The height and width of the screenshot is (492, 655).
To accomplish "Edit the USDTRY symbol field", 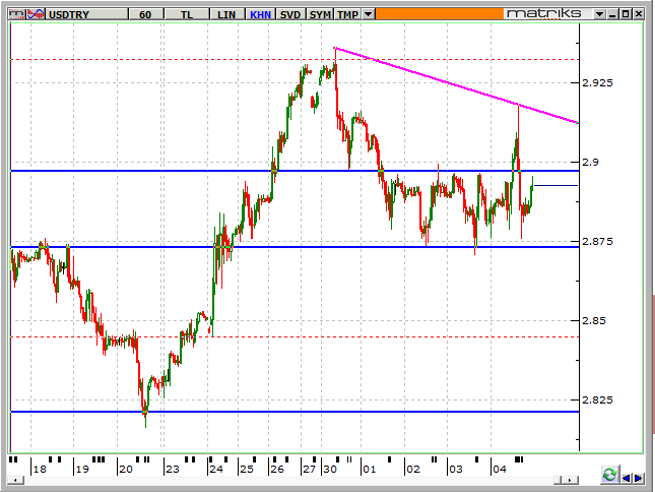I will (86, 15).
